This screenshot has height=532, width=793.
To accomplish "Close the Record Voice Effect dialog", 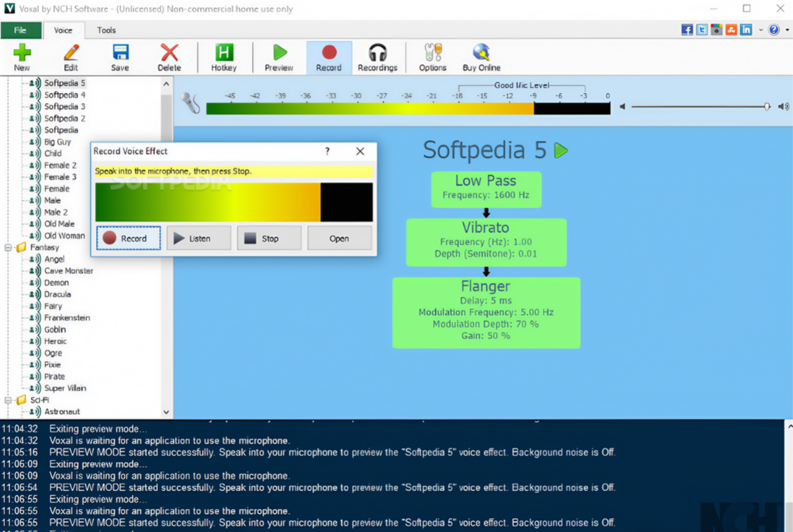I will click(x=360, y=151).
